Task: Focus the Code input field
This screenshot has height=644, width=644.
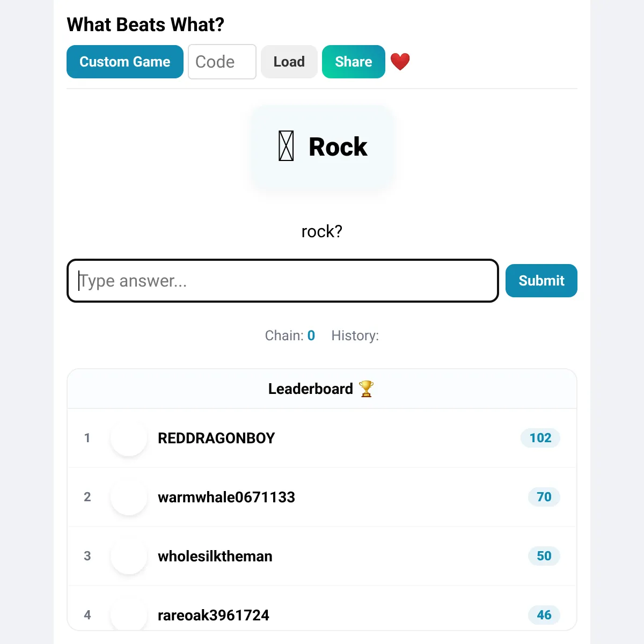Action: (222, 62)
